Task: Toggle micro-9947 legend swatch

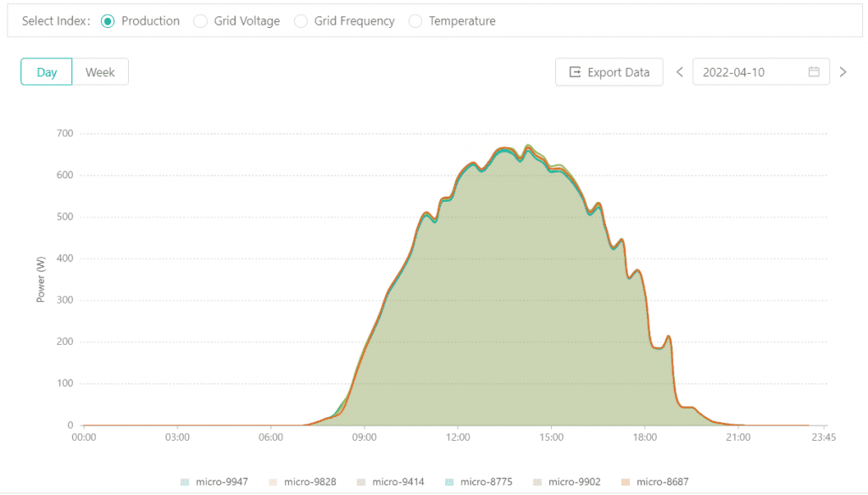Action: click(x=184, y=482)
